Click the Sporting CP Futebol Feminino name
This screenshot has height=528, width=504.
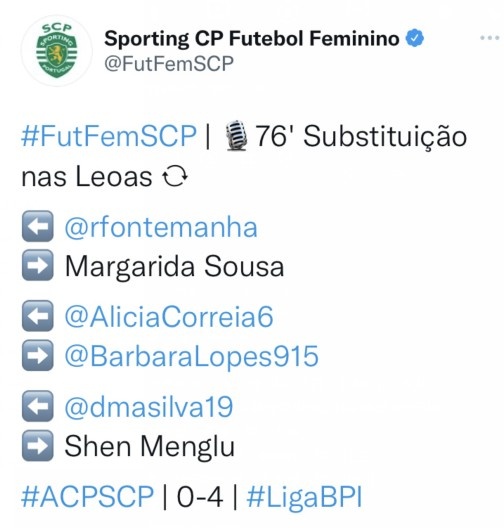click(x=251, y=38)
